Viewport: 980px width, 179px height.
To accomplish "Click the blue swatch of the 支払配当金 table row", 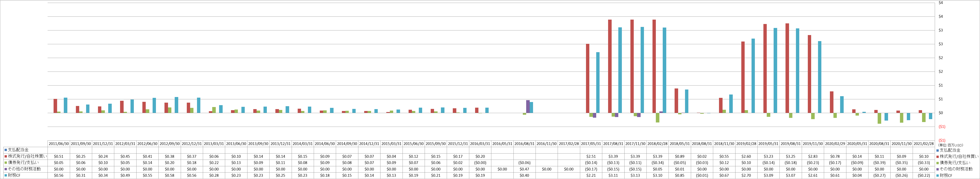I will click(6, 150).
